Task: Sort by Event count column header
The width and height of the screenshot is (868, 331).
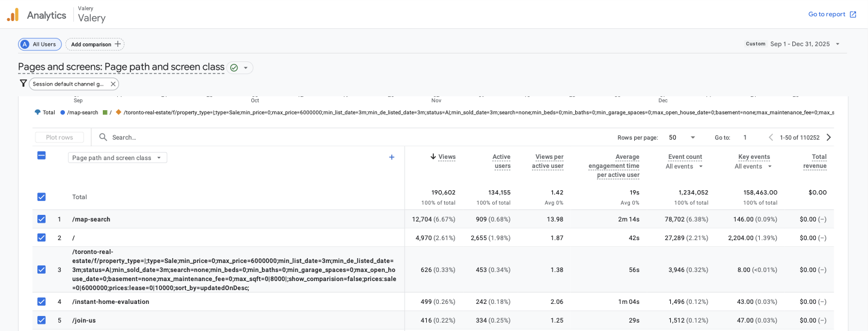Action: click(x=685, y=156)
